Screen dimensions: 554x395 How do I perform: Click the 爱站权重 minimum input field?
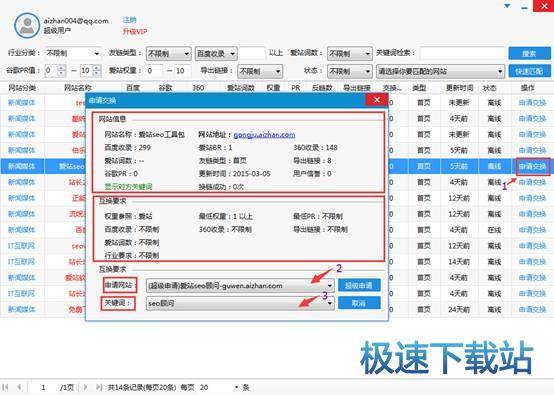click(x=154, y=71)
